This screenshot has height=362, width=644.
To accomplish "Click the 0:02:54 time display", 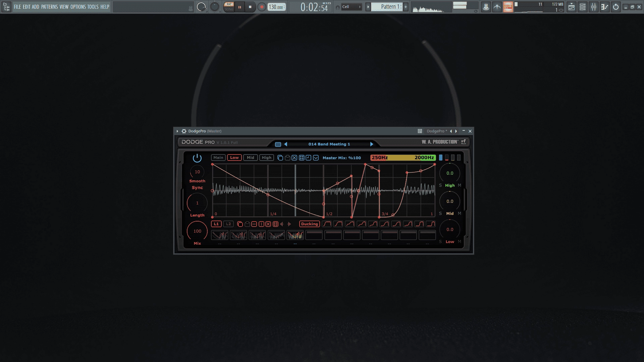I will [314, 7].
